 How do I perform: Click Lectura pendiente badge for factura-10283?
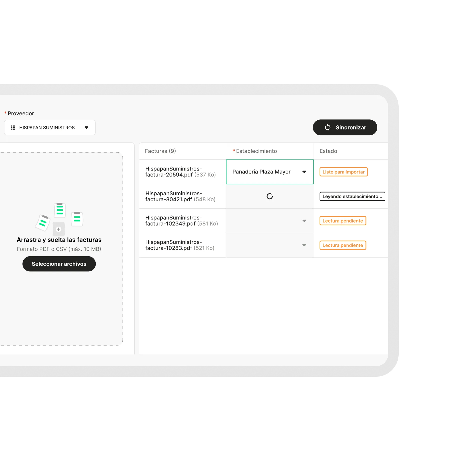(343, 245)
